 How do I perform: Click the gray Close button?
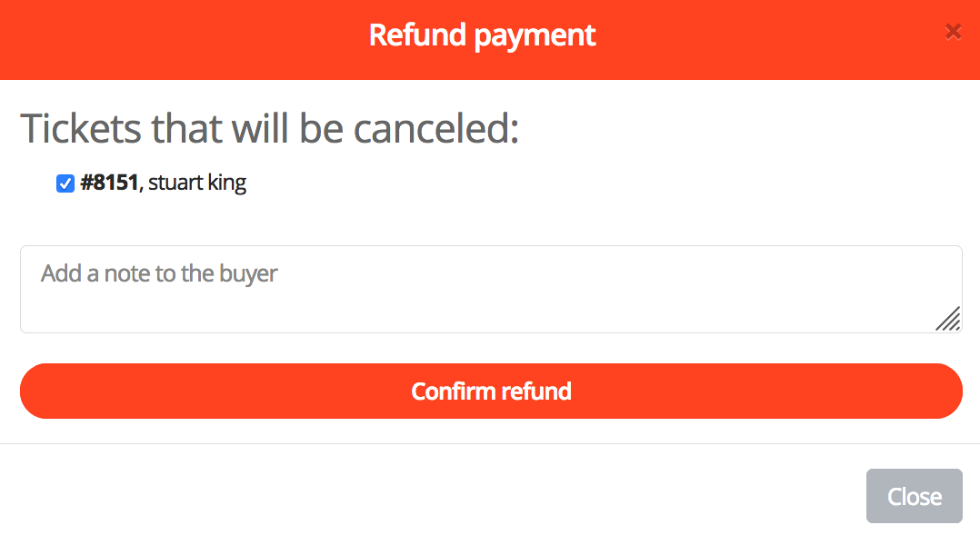[914, 496]
